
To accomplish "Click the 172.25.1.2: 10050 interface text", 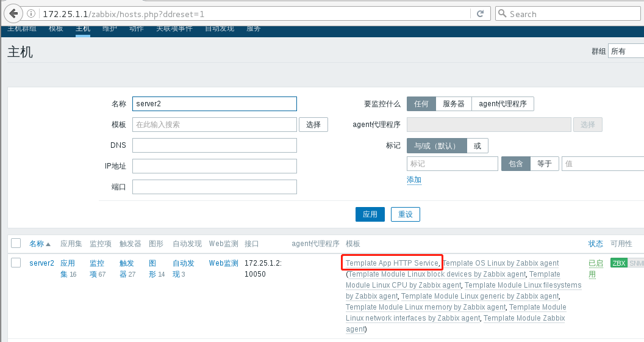I will (263, 269).
